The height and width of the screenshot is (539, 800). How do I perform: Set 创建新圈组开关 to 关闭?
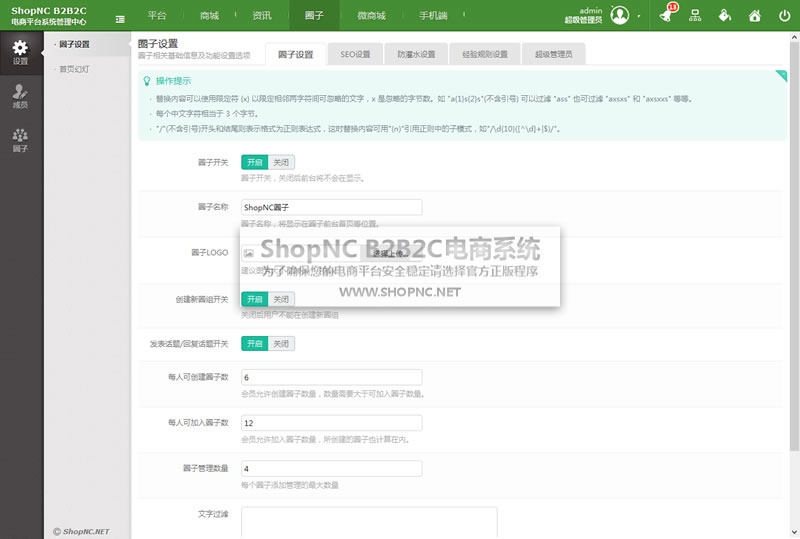[x=281, y=299]
